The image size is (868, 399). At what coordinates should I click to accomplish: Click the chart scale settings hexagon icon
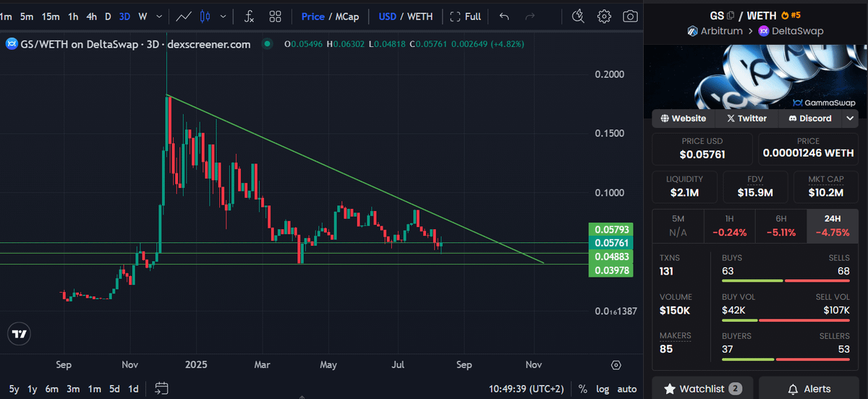616,365
